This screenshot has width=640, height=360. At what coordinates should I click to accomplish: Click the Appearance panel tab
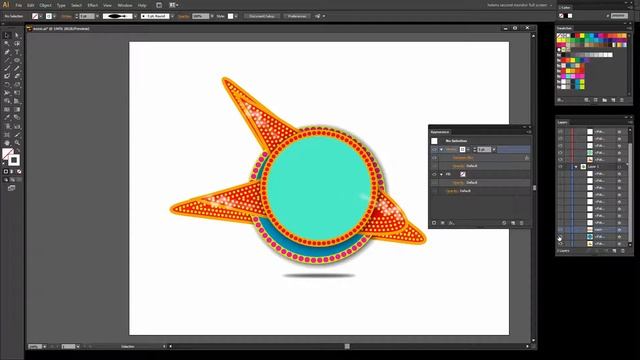[x=440, y=132]
